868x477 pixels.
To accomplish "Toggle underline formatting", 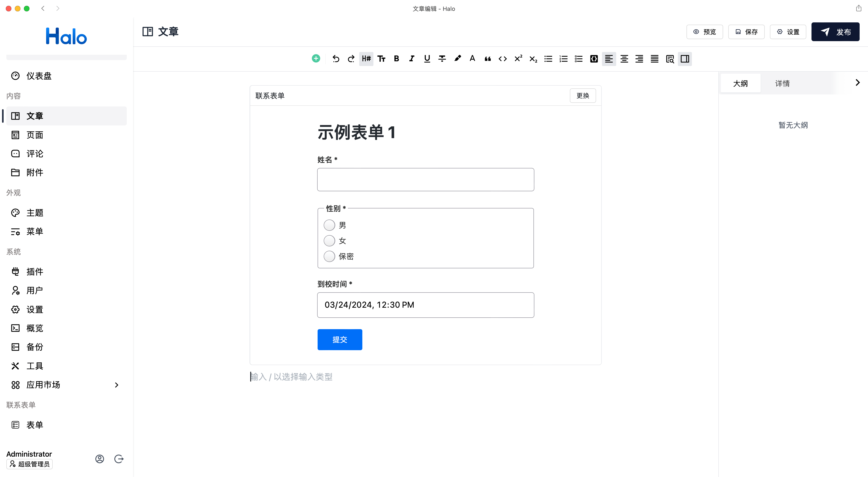I will click(427, 59).
